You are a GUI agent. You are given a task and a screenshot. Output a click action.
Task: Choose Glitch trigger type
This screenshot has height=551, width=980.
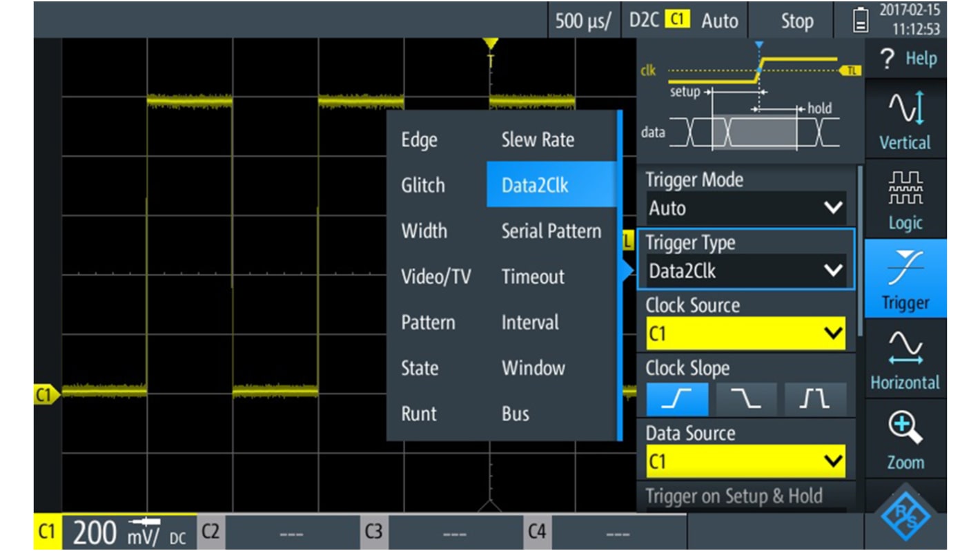click(x=422, y=185)
